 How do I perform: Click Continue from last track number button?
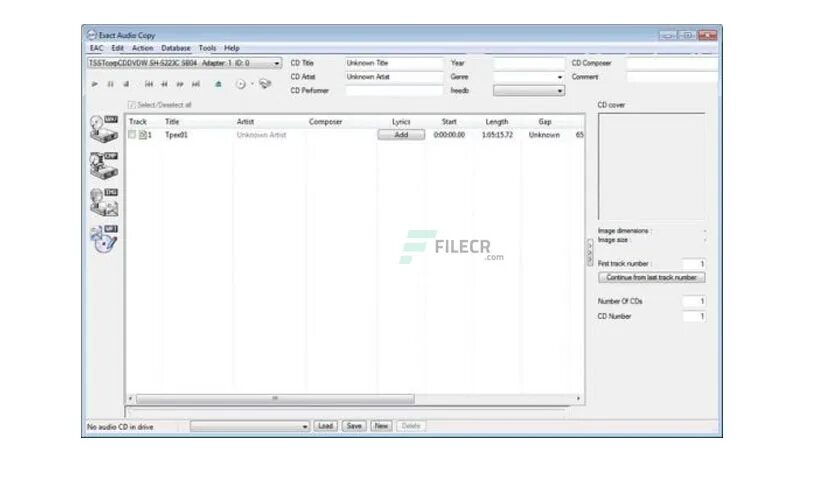651,278
